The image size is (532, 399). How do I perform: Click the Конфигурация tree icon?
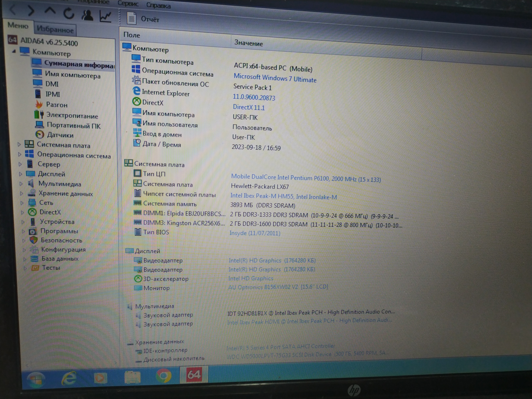pyautogui.click(x=34, y=249)
